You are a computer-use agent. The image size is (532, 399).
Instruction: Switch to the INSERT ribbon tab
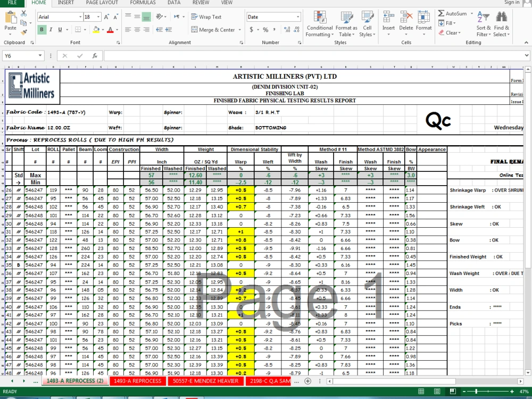pos(66,3)
